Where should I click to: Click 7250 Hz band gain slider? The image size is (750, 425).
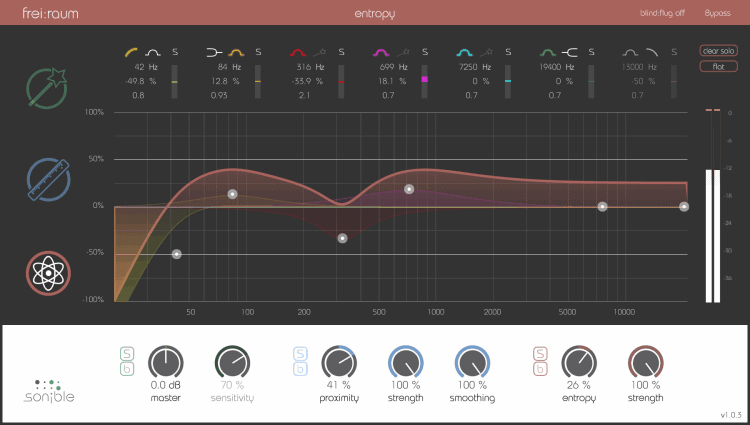508,82
